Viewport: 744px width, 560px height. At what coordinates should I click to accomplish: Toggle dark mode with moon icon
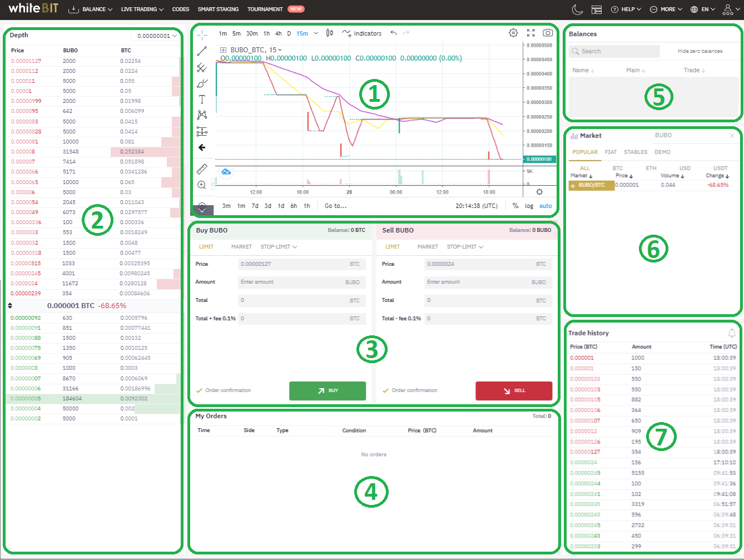point(578,9)
